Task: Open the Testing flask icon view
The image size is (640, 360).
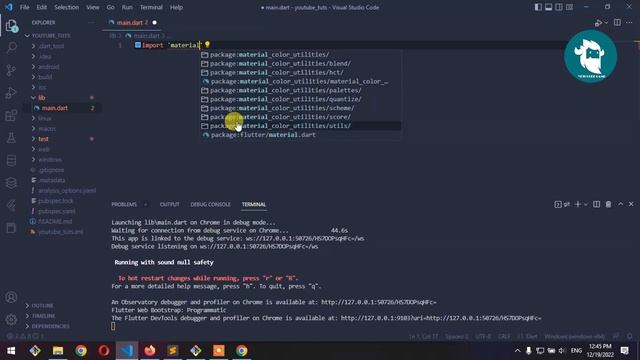Action: 11,138
